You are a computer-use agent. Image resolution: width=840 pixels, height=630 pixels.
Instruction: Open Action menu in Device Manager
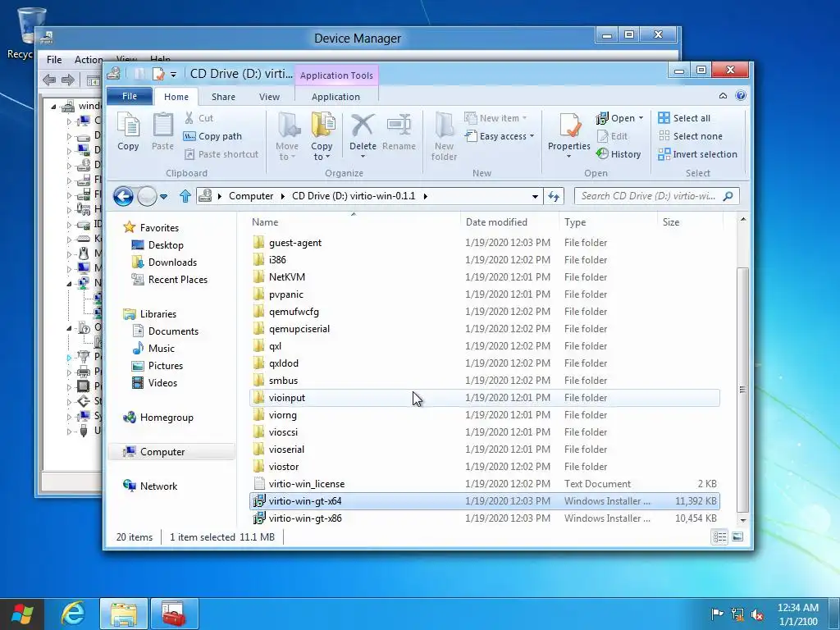pos(89,59)
